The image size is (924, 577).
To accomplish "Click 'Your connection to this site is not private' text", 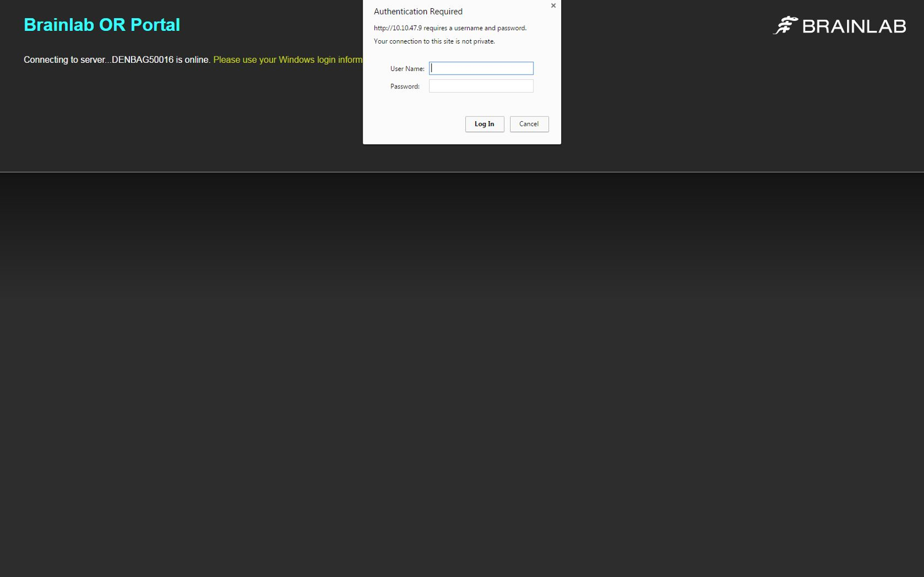I will coord(434,41).
